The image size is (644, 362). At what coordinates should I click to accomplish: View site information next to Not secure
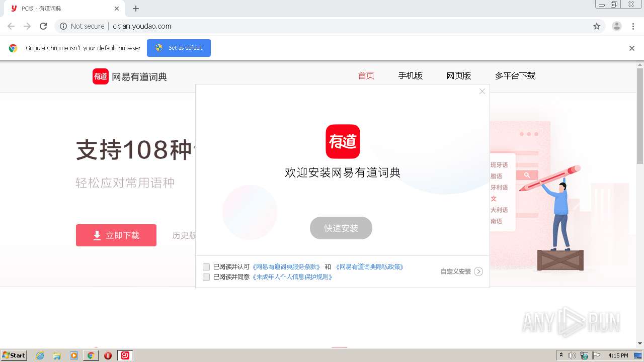(63, 26)
